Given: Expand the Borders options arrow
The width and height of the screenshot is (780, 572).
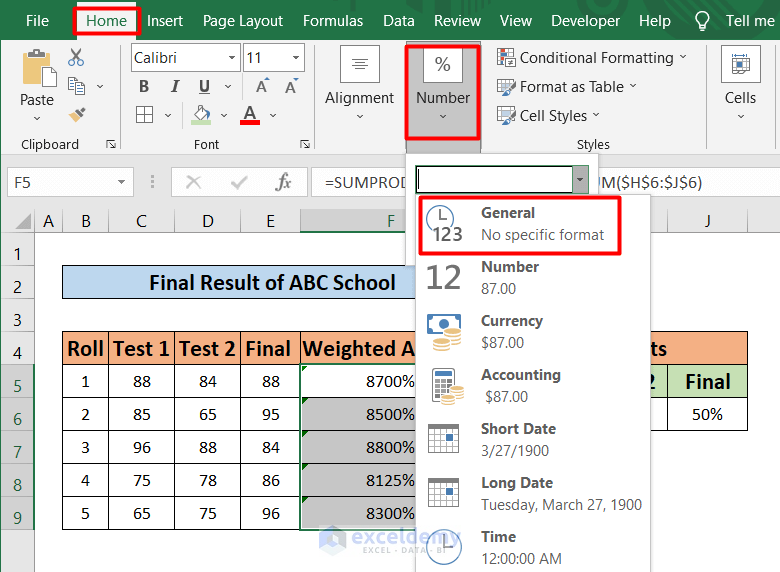Looking at the screenshot, I should click(x=168, y=115).
